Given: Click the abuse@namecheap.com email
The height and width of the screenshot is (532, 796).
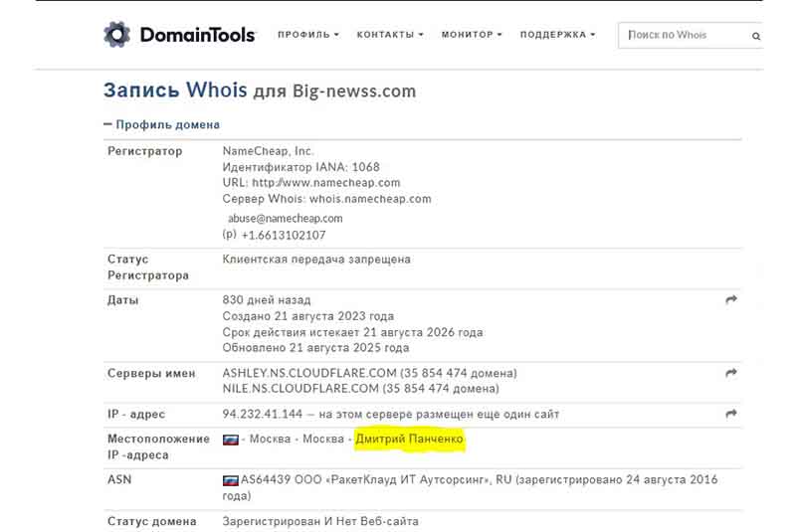Looking at the screenshot, I should click(286, 219).
